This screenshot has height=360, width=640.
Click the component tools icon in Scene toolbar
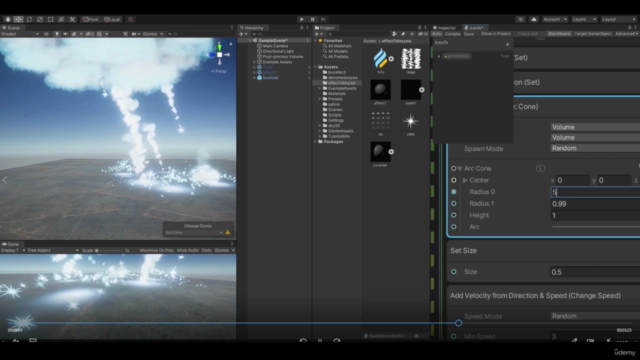point(125,34)
